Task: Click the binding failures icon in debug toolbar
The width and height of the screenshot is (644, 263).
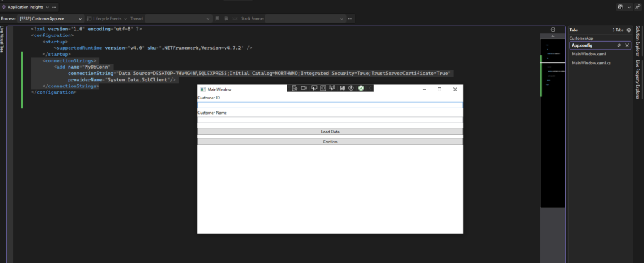Action: pos(342,88)
